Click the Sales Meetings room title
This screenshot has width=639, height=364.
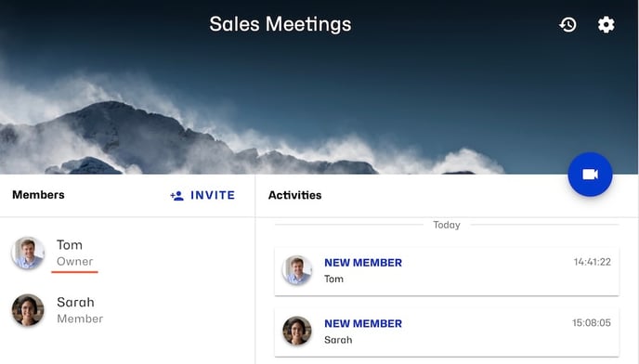(280, 24)
